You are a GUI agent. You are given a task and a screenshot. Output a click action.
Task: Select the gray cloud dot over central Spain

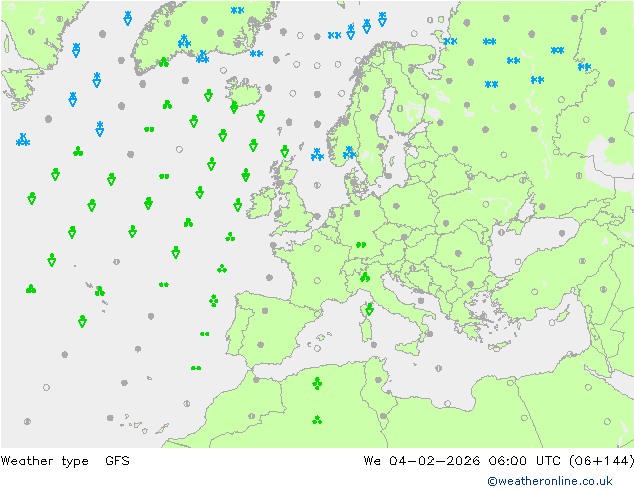pyautogui.click(x=265, y=310)
